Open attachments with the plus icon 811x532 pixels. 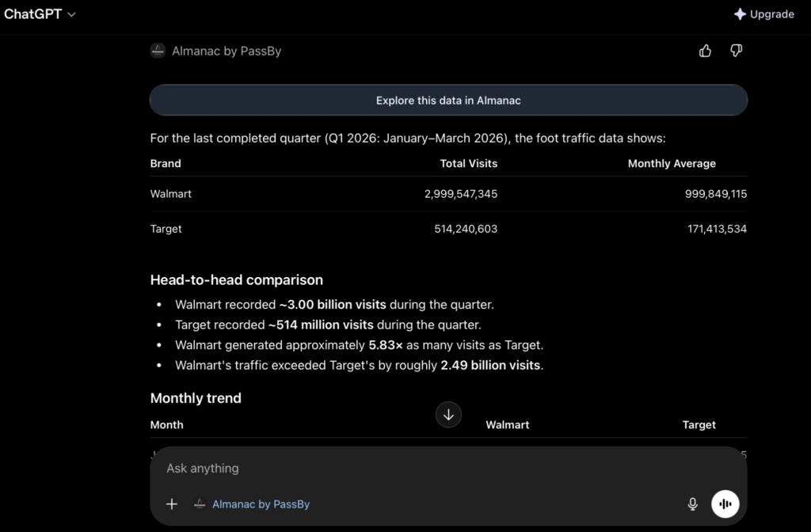click(x=172, y=504)
